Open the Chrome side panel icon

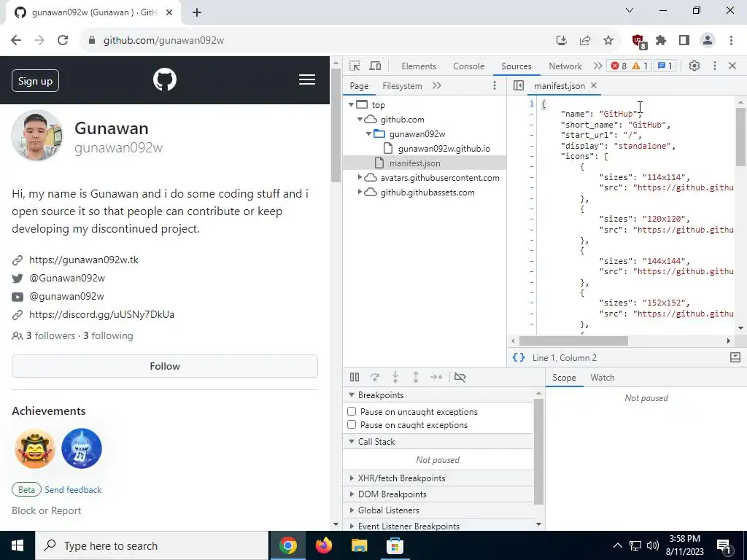(684, 41)
